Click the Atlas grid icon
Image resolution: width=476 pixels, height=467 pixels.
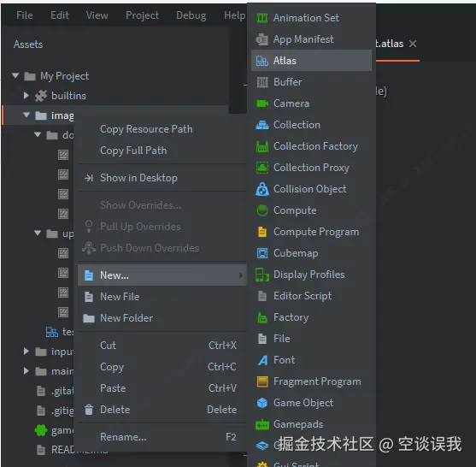coord(262,61)
